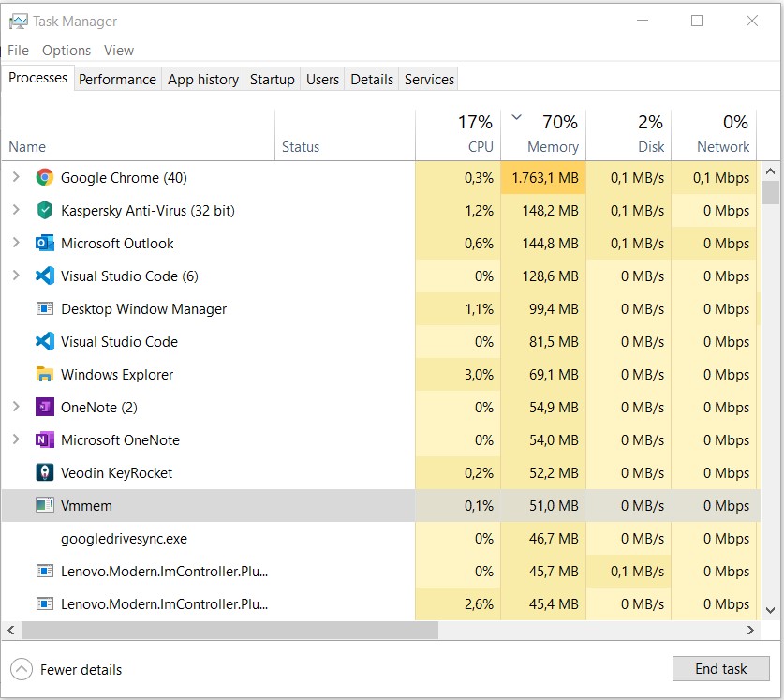Click the Microsoft OneNote icon
Image resolution: width=784 pixels, height=700 pixels.
(x=45, y=439)
